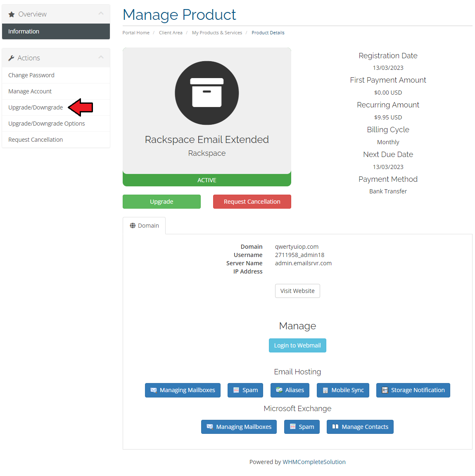Click the Manage Product page heading
This screenshot has width=475, height=476.
(x=179, y=14)
